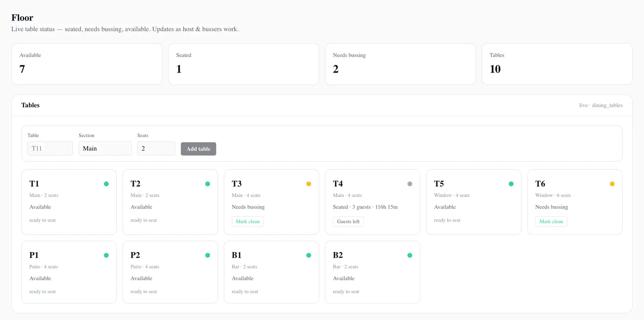Click 'Bar · 2 seats' on B1
The height and width of the screenshot is (320, 644).
(244, 267)
